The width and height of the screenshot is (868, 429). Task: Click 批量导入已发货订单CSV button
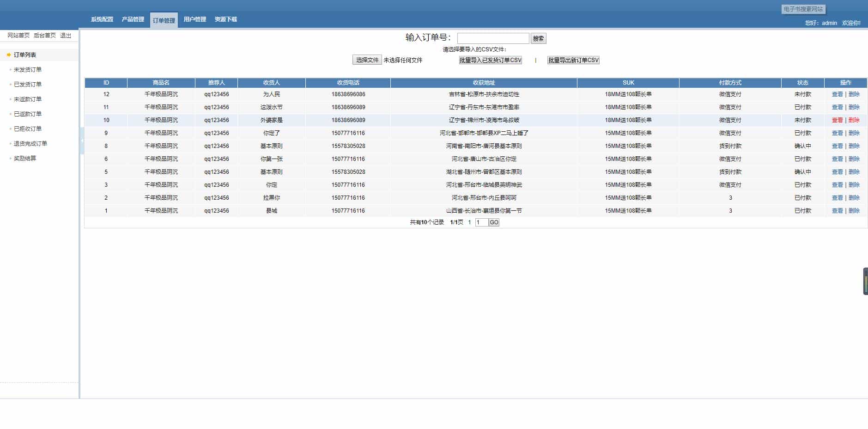pos(490,60)
